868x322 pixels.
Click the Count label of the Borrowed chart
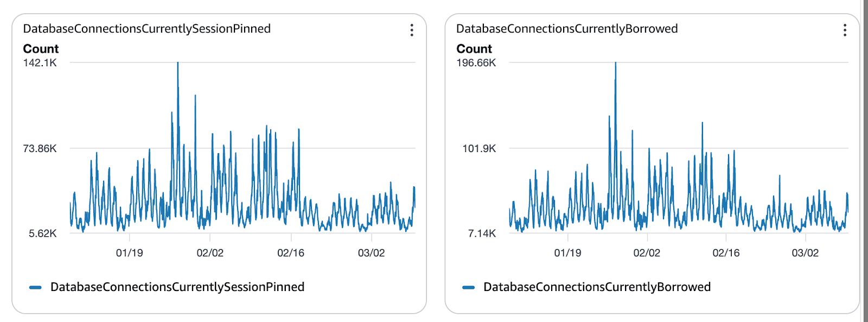point(474,49)
